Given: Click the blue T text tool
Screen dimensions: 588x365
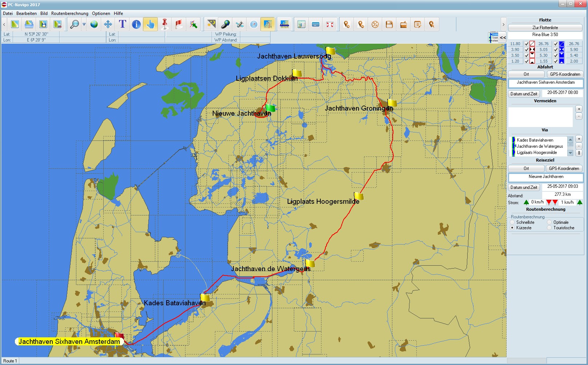Looking at the screenshot, I should [x=122, y=24].
